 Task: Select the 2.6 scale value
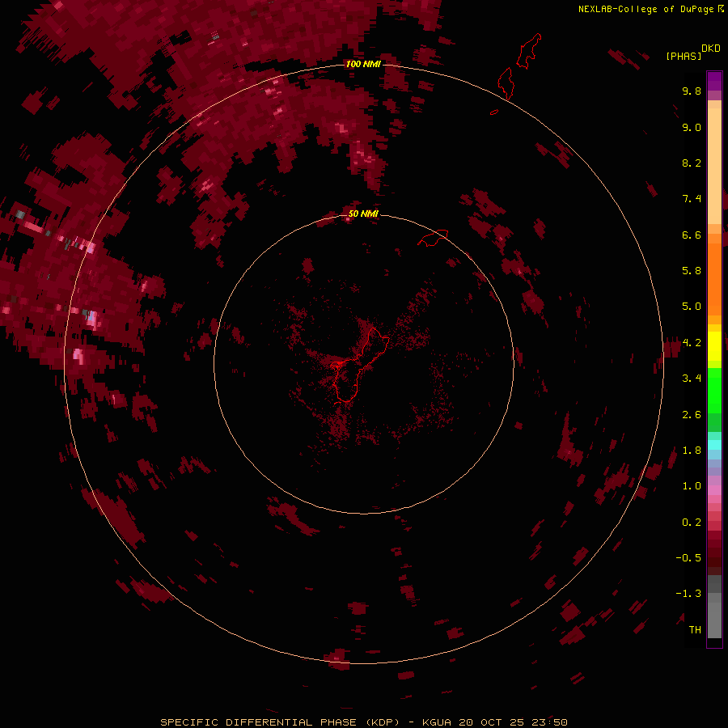pyautogui.click(x=692, y=415)
